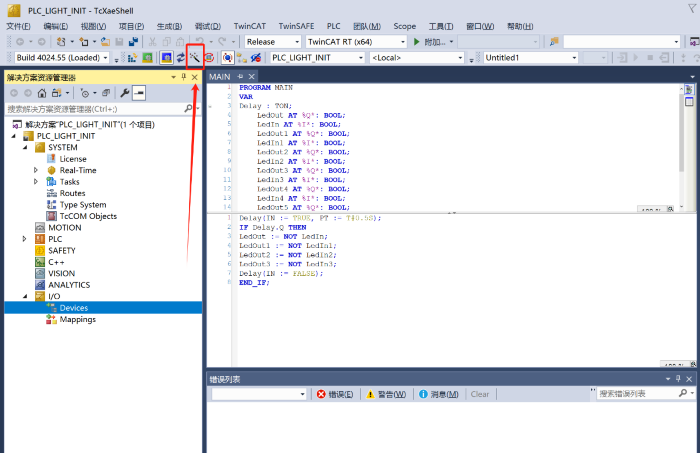Open the PLC_LIGHT_INIT project dropdown

tap(360, 58)
